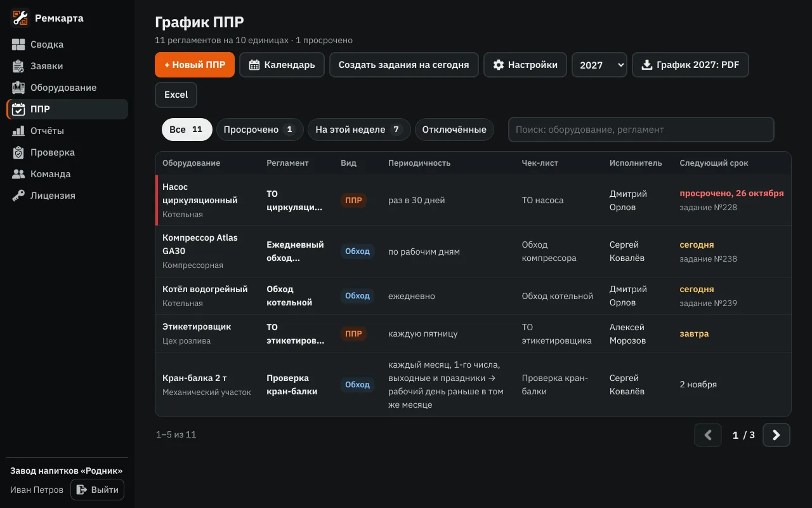The height and width of the screenshot is (508, 812).
Task: Open the 2027 year dropdown
Action: point(599,65)
